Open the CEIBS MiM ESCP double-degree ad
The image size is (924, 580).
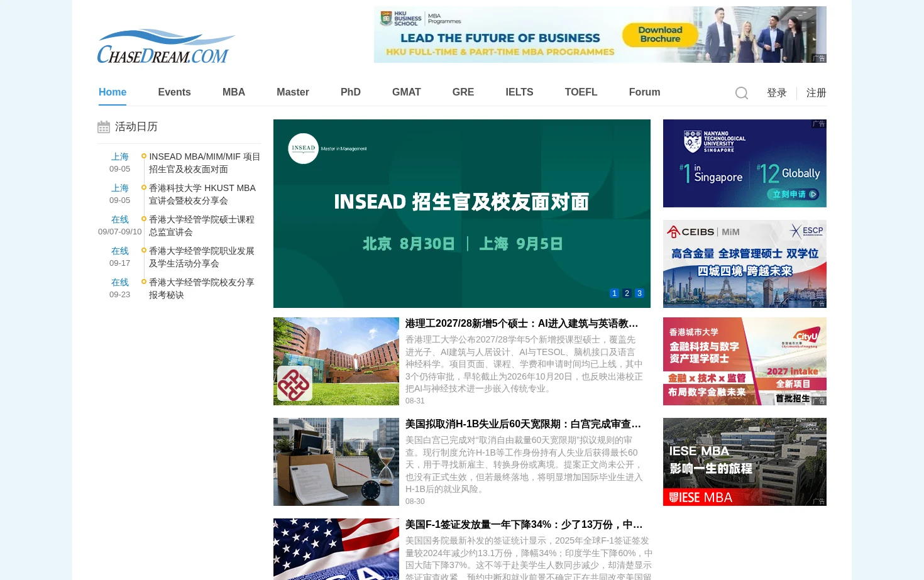745,264
